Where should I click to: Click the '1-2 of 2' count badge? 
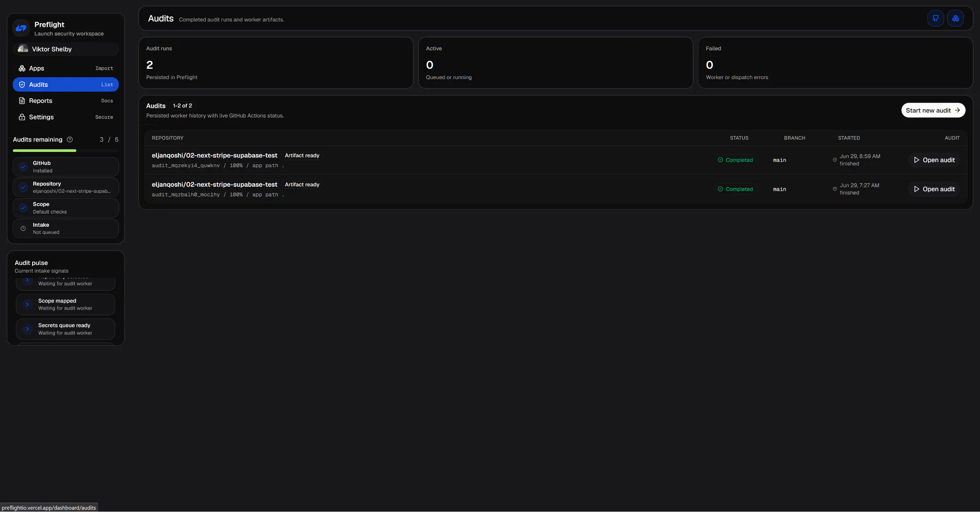pyautogui.click(x=182, y=106)
